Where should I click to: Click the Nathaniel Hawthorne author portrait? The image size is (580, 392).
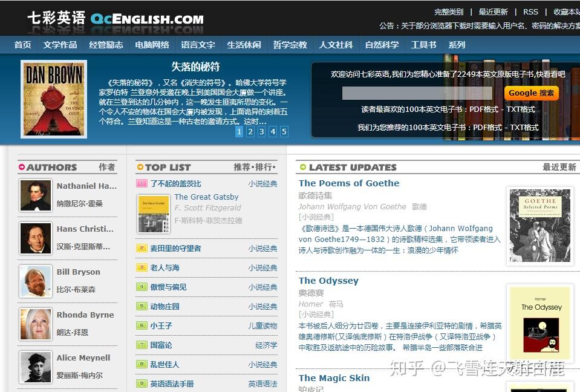pos(35,195)
